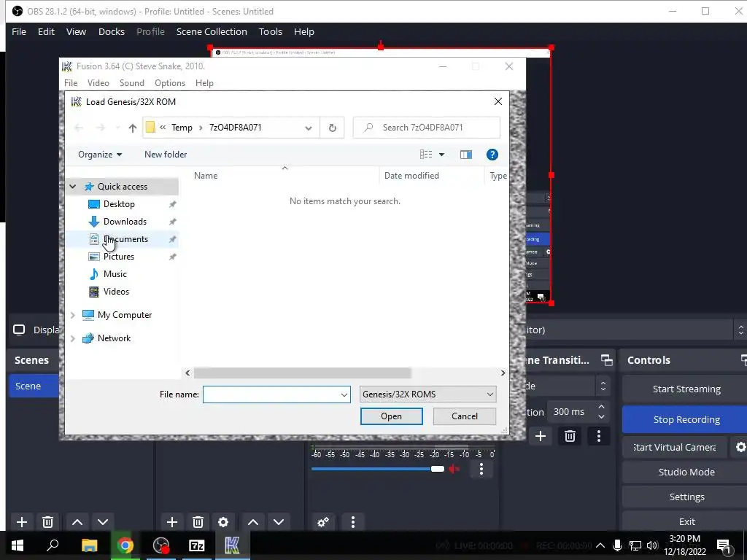Open advanced audio properties gears icon
747x560 pixels.
coord(323,522)
